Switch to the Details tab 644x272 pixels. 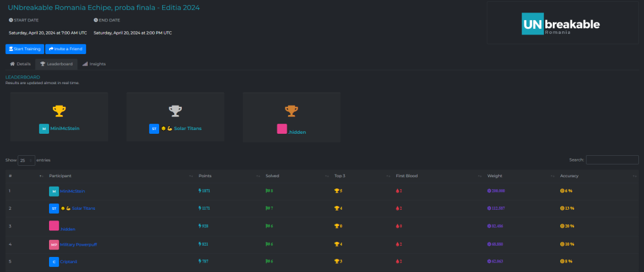(20, 64)
